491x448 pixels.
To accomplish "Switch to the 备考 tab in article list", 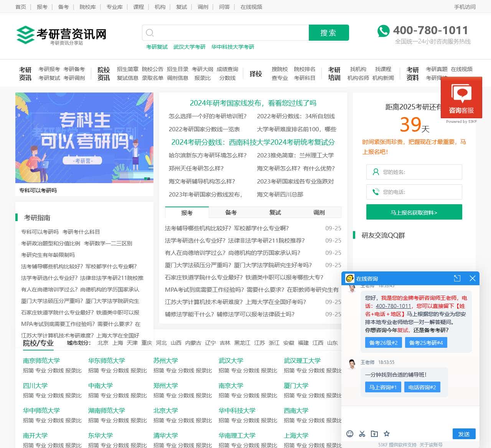I will (x=231, y=212).
